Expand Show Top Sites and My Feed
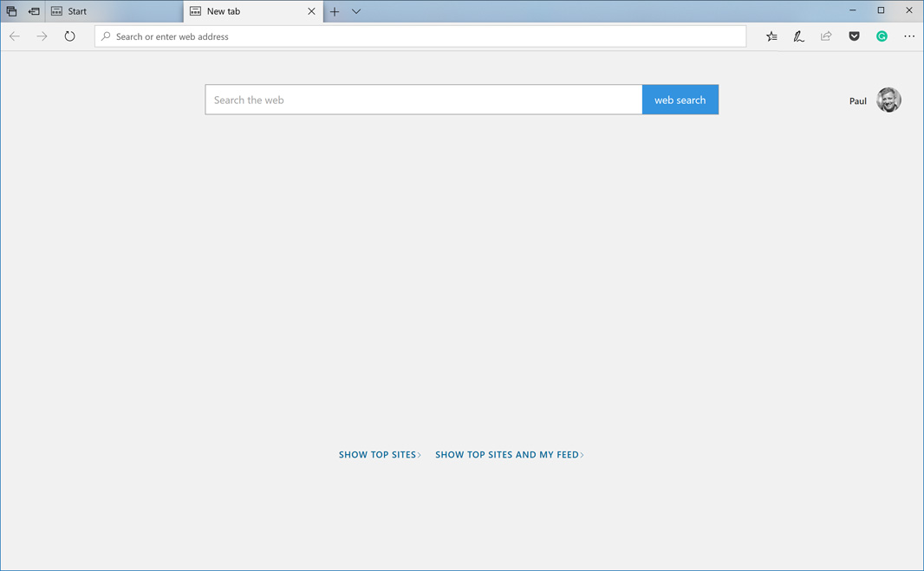 [x=509, y=454]
